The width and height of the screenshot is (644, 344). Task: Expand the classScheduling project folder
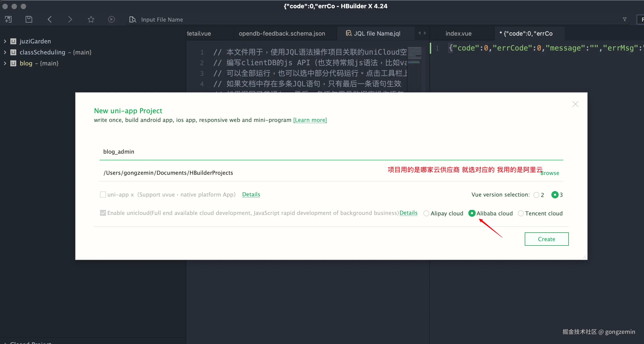point(5,52)
